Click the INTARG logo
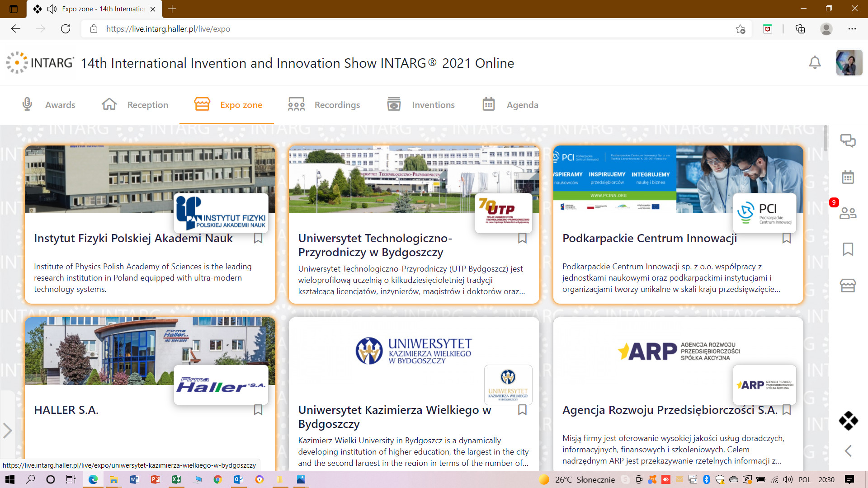The image size is (868, 488). [40, 63]
